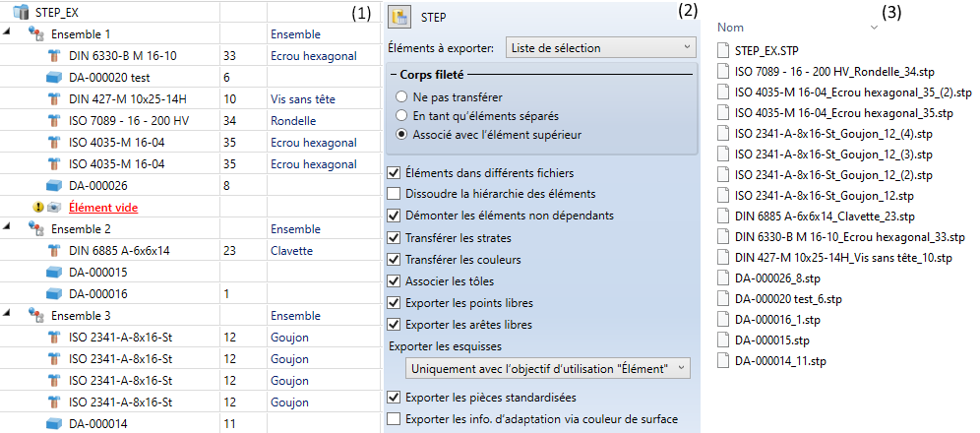Image resolution: width=980 pixels, height=433 pixels.
Task: Collapse the Ensemble 3 tree node
Action: pyautogui.click(x=9, y=315)
